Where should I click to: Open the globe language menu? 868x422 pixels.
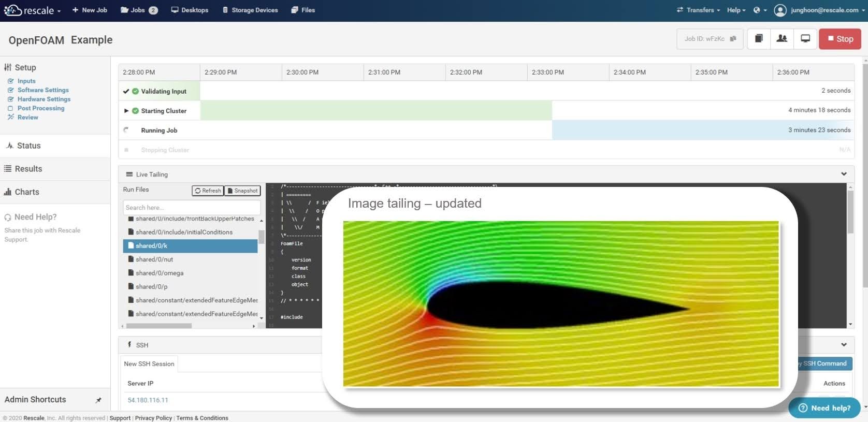[x=759, y=10]
